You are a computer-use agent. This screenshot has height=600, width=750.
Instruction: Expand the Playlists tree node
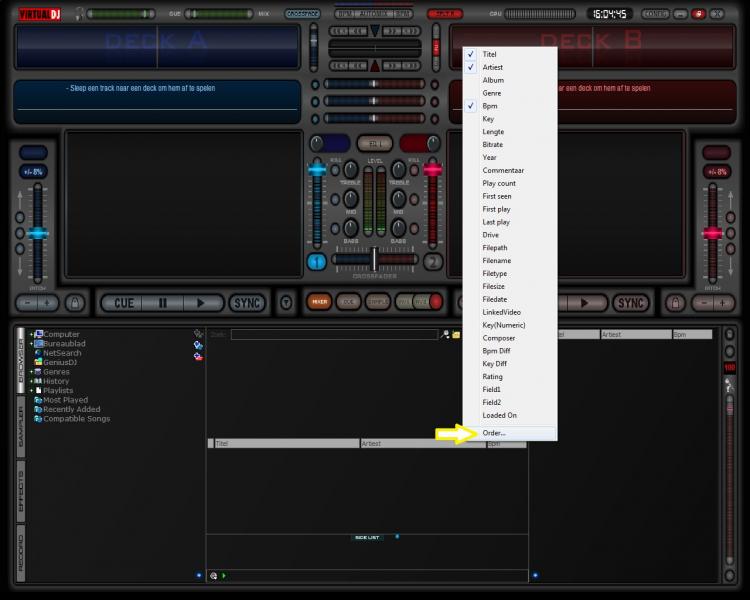(31, 390)
